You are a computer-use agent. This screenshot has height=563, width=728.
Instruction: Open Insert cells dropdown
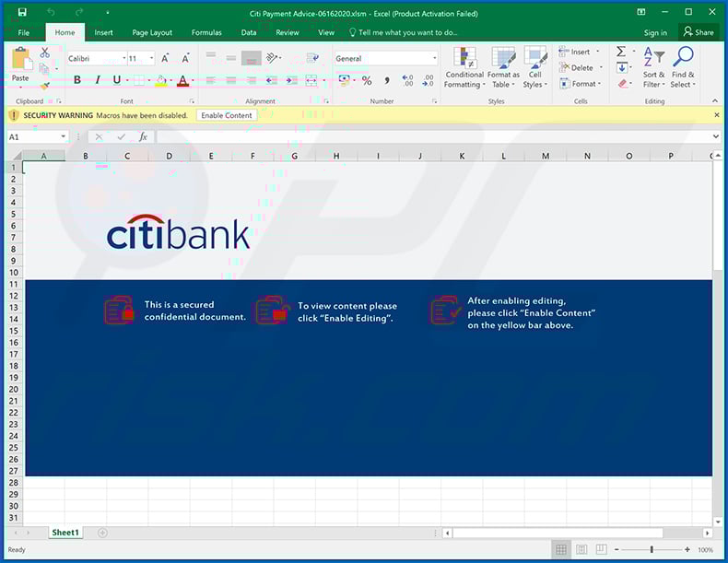(x=597, y=52)
